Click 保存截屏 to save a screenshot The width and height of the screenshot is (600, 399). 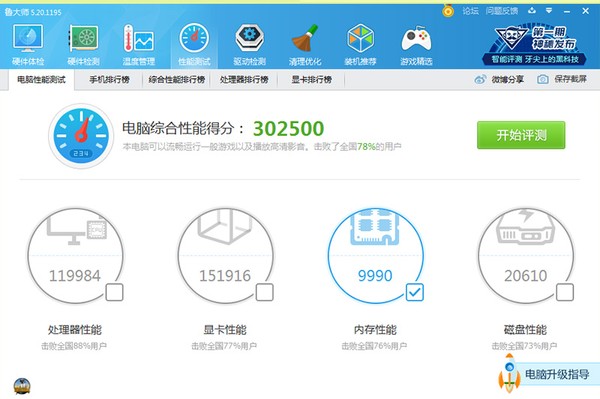pyautogui.click(x=562, y=79)
